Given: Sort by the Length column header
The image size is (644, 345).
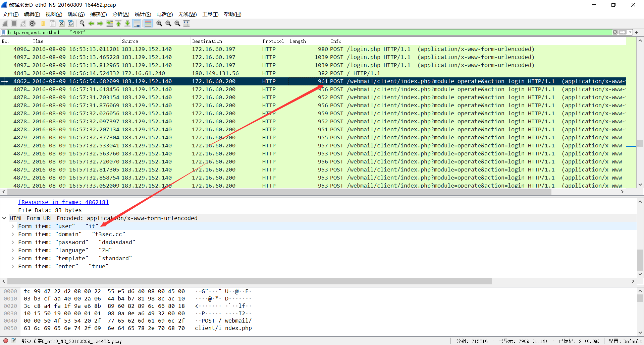Looking at the screenshot, I should click(308, 41).
